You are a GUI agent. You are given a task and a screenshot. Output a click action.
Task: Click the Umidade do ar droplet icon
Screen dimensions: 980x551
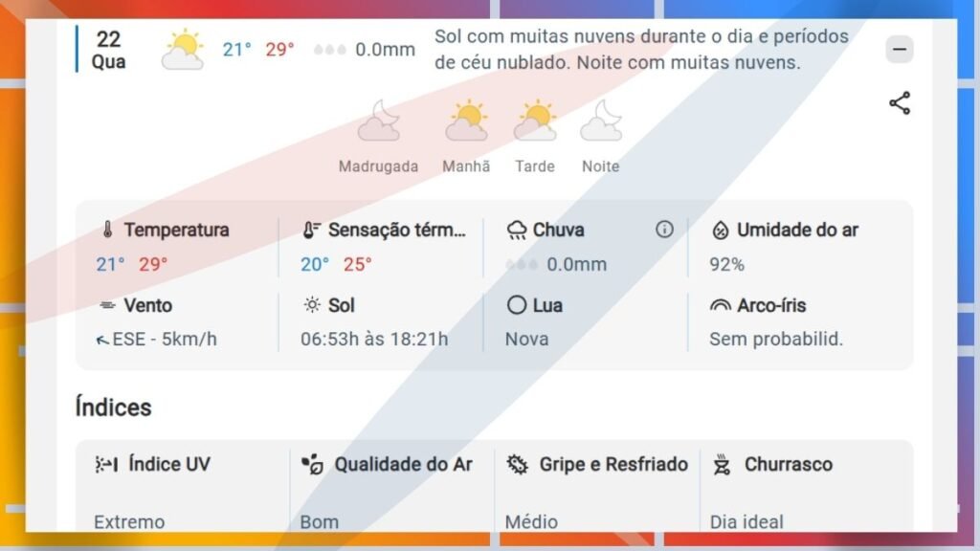[x=720, y=231]
